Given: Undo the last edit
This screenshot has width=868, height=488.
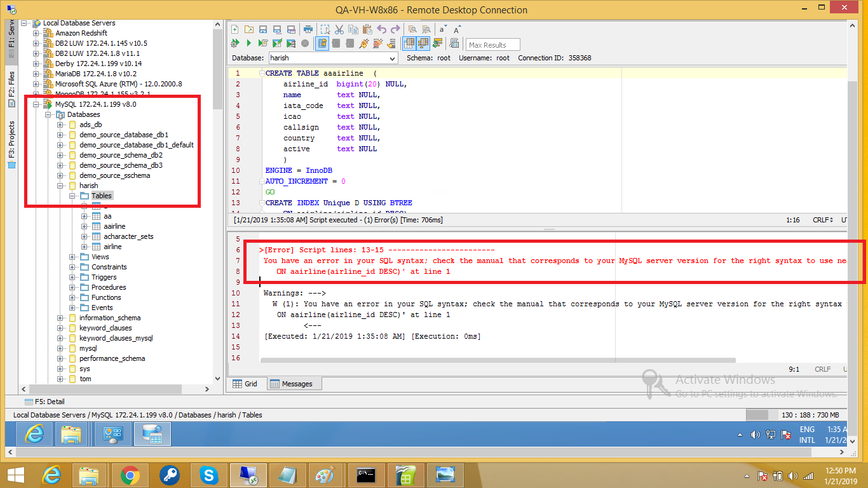Looking at the screenshot, I should point(381,29).
